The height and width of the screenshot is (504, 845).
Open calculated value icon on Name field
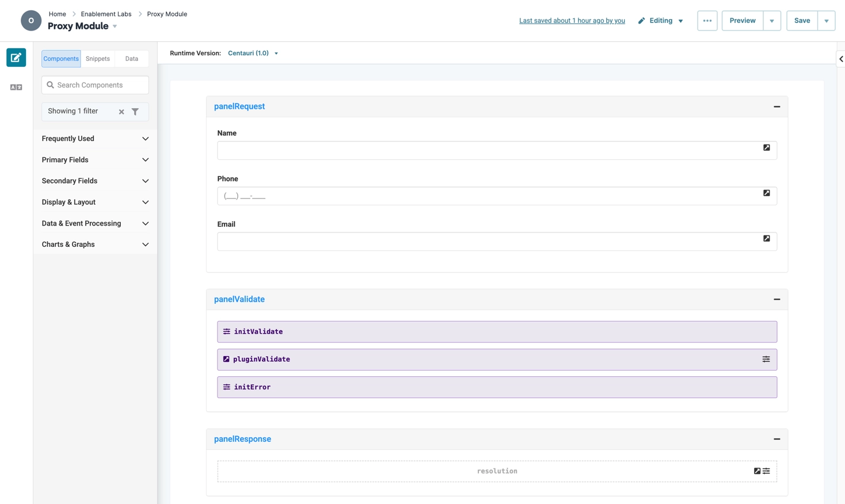pyautogui.click(x=767, y=147)
